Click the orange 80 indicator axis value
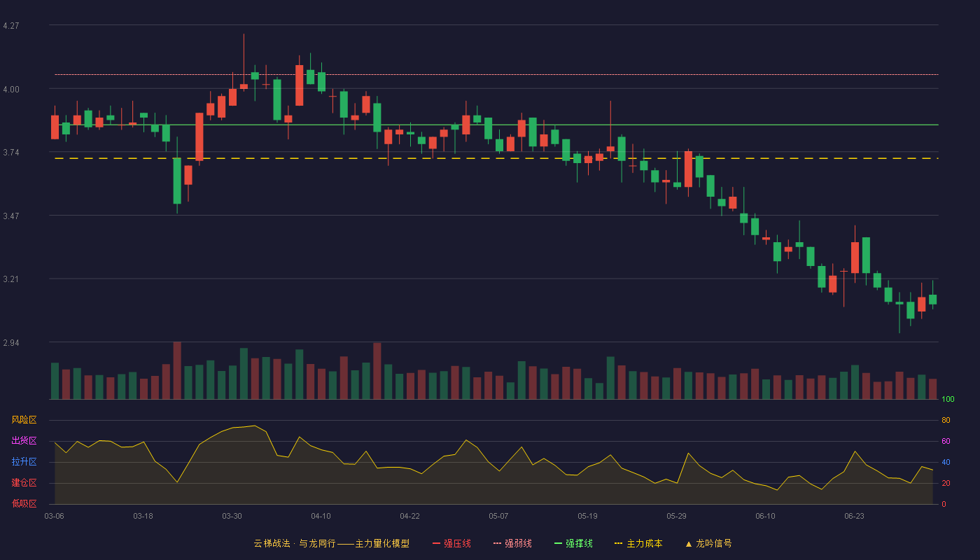Screen dimensions: 980x560 946,421
